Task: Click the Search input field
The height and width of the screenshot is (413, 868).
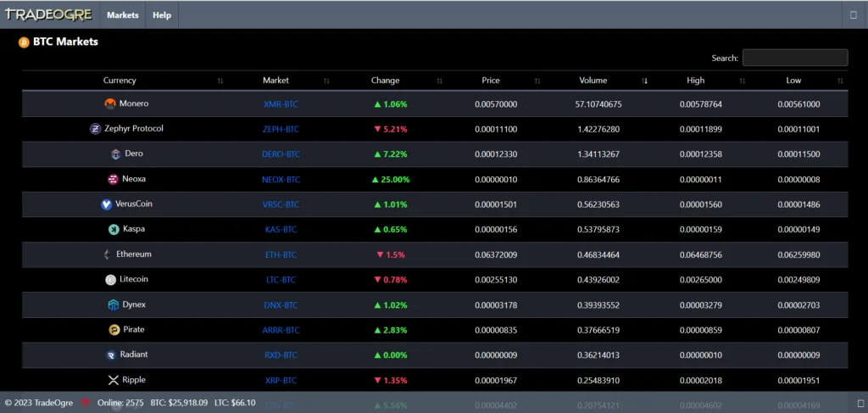Action: tap(795, 58)
